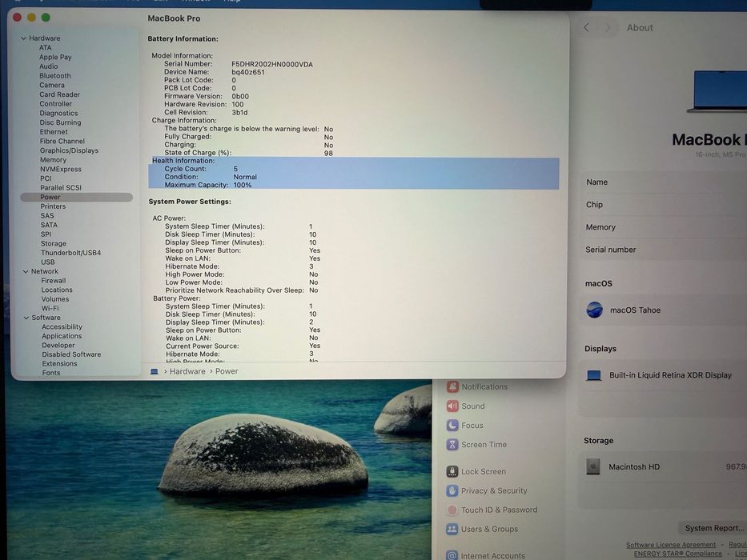
Task: Select Apple Pay in the sidebar
Action: (55, 57)
